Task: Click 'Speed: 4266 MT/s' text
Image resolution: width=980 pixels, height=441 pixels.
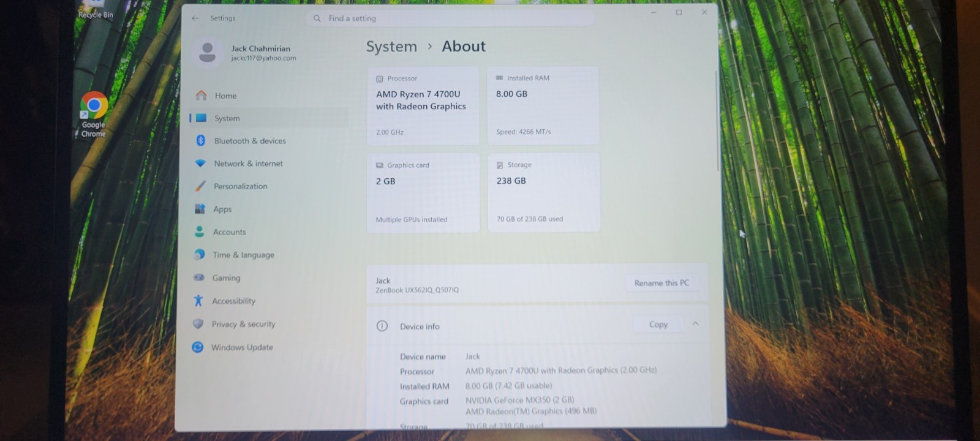Action: [524, 132]
